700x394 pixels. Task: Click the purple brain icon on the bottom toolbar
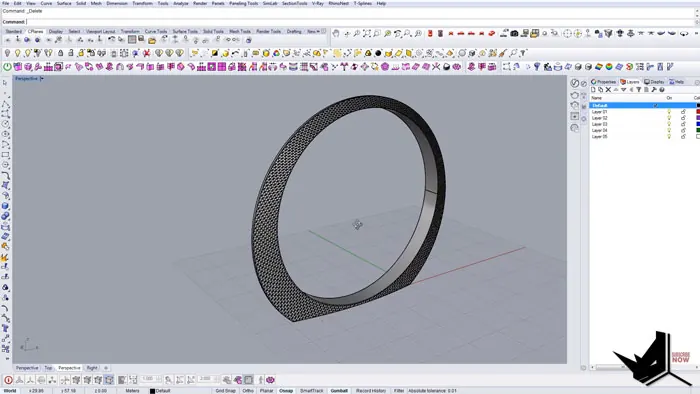pos(270,380)
